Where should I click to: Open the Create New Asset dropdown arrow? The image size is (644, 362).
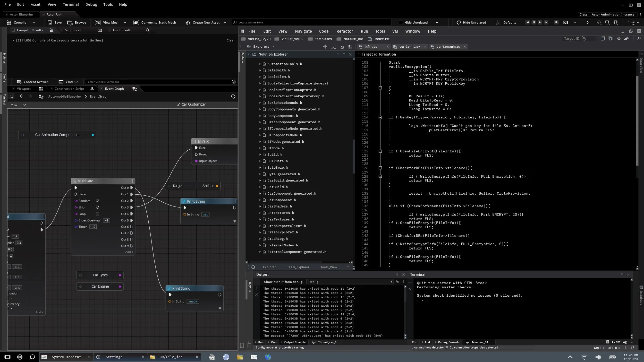pos(225,23)
